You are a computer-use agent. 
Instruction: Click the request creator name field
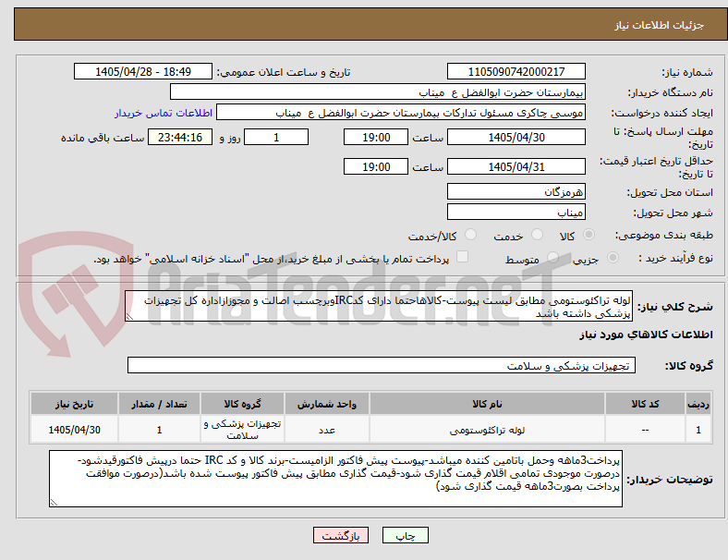click(401, 113)
